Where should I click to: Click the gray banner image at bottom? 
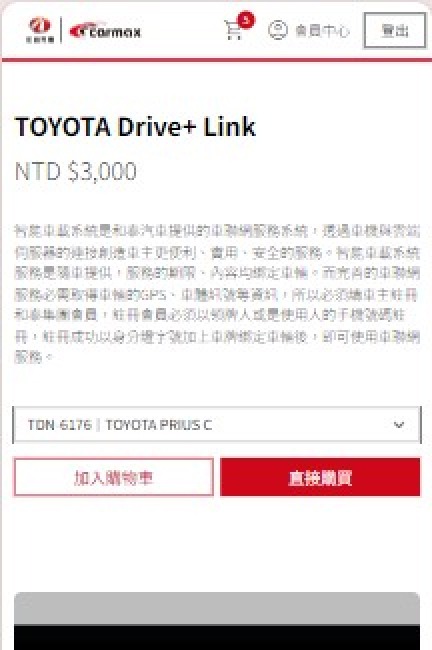(x=217, y=608)
